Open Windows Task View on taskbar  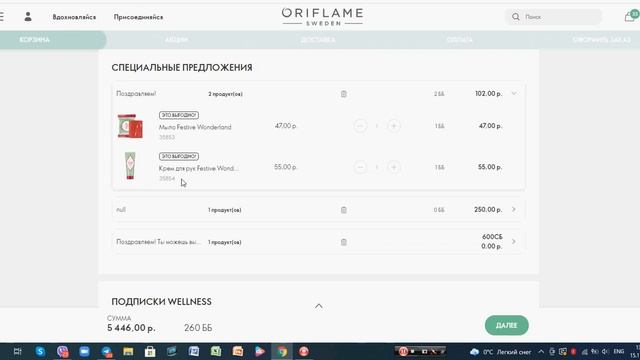[18, 351]
